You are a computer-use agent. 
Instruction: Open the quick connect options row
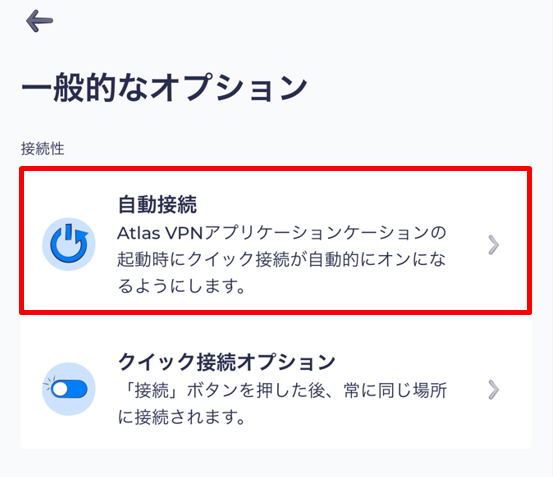click(275, 382)
